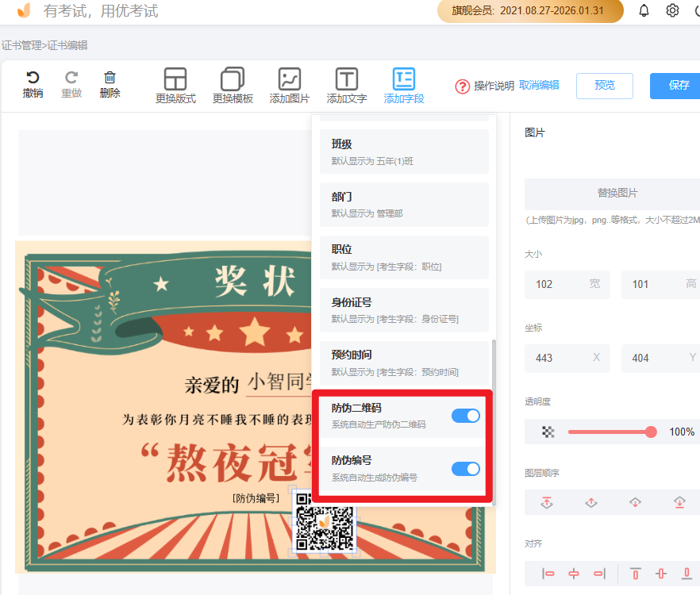This screenshot has width=700, height=595.
Task: Select the 职位 field entry
Action: click(404, 257)
